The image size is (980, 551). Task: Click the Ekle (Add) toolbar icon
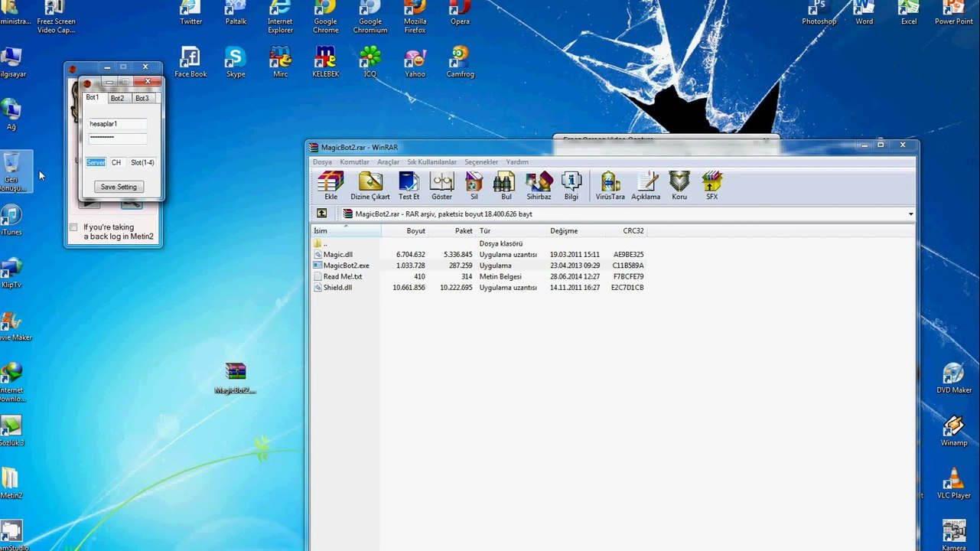pos(330,186)
